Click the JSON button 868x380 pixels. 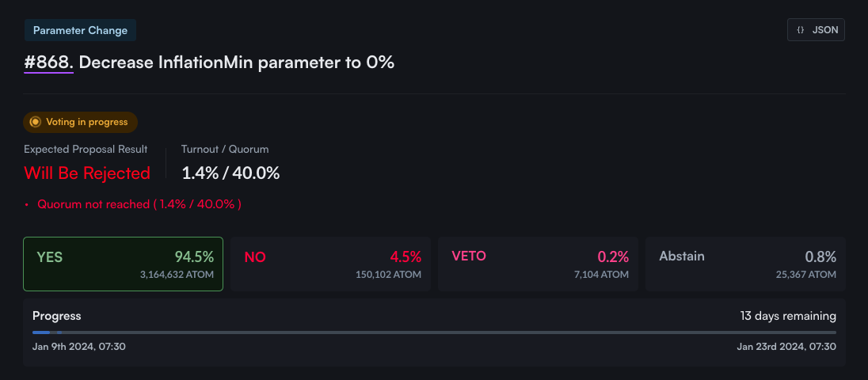point(816,30)
